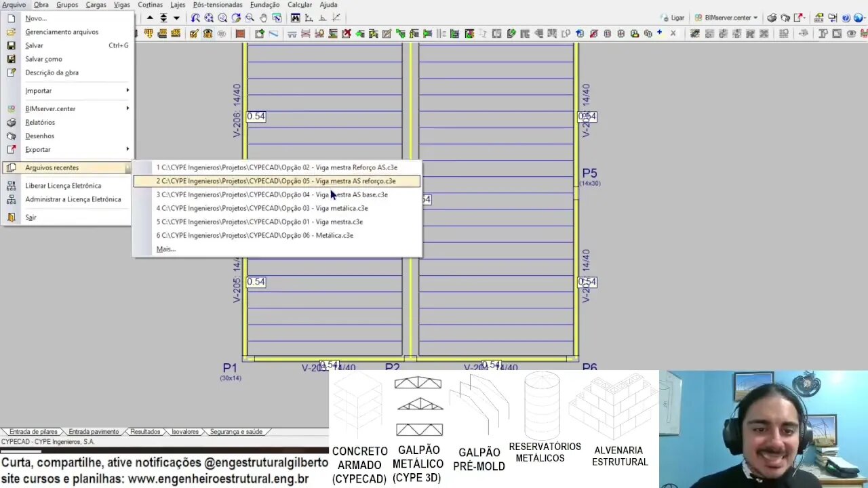Open the Arquivo menu
This screenshot has width=868, height=488.
[14, 5]
